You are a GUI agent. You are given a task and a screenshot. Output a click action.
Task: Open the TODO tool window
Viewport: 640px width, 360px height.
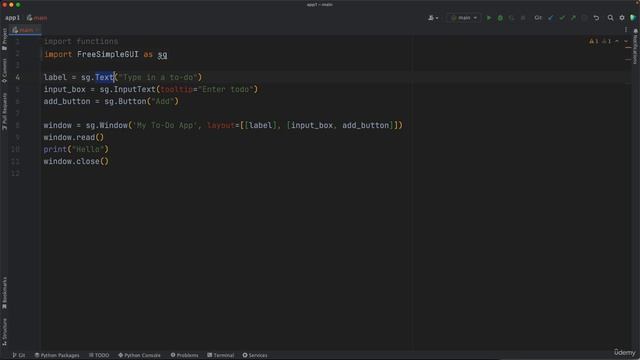(x=99, y=355)
